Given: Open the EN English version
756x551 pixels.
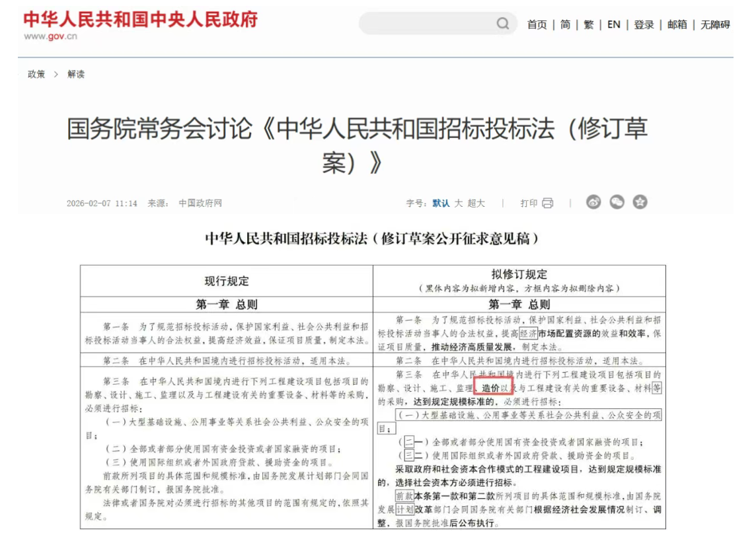Looking at the screenshot, I should click(x=613, y=24).
